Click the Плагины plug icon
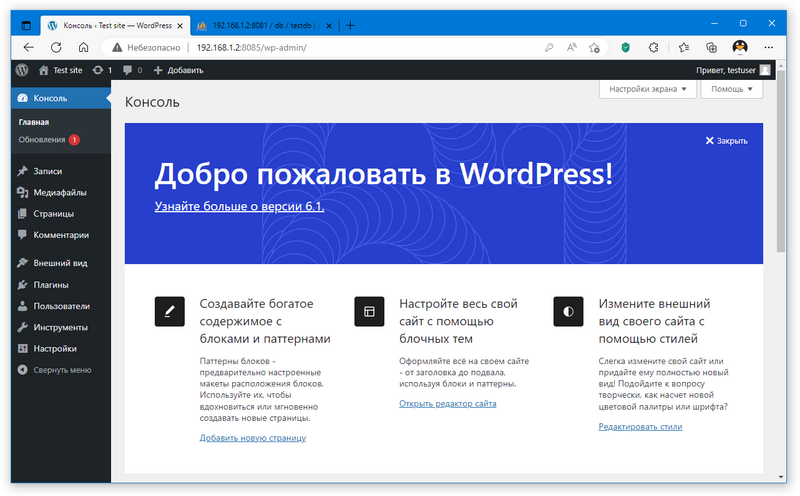The width and height of the screenshot is (800, 496). point(22,285)
